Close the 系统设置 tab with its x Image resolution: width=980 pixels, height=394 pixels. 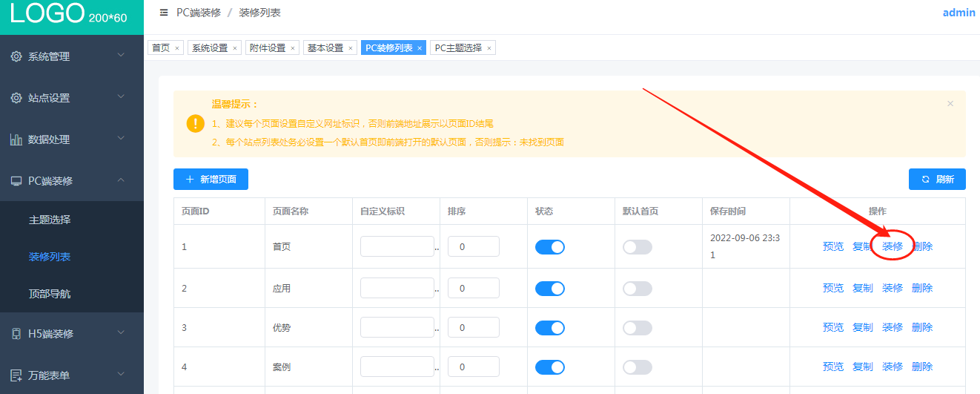[235, 48]
